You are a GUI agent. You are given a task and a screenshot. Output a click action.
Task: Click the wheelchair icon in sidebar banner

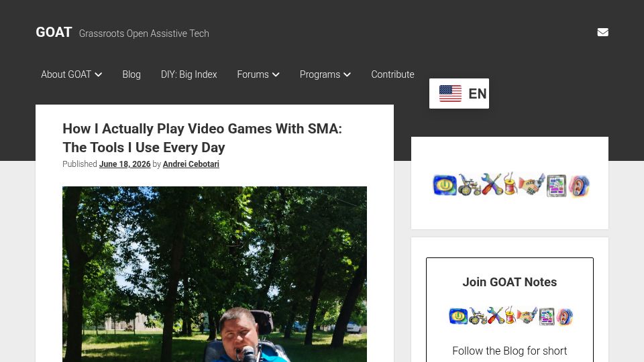click(x=469, y=185)
